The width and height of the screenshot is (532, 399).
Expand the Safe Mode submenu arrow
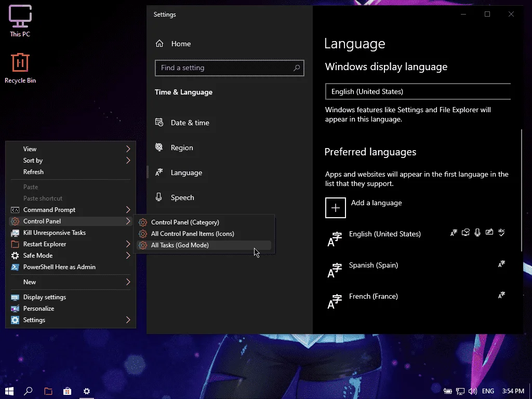128,256
